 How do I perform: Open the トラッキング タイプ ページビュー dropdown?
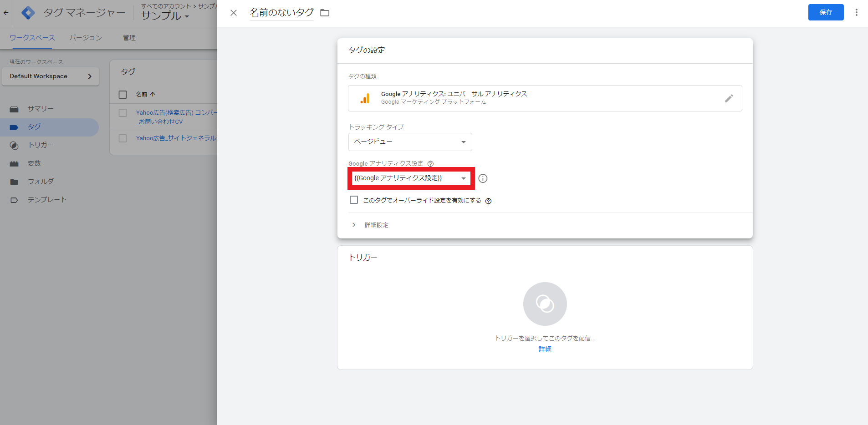pyautogui.click(x=410, y=142)
